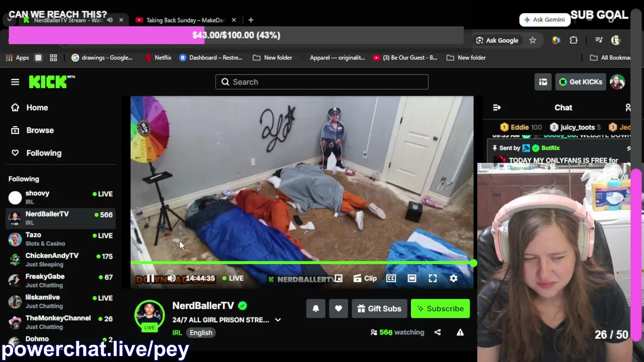Open Tazo channel in Following list
The image size is (644, 362).
[x=60, y=239]
